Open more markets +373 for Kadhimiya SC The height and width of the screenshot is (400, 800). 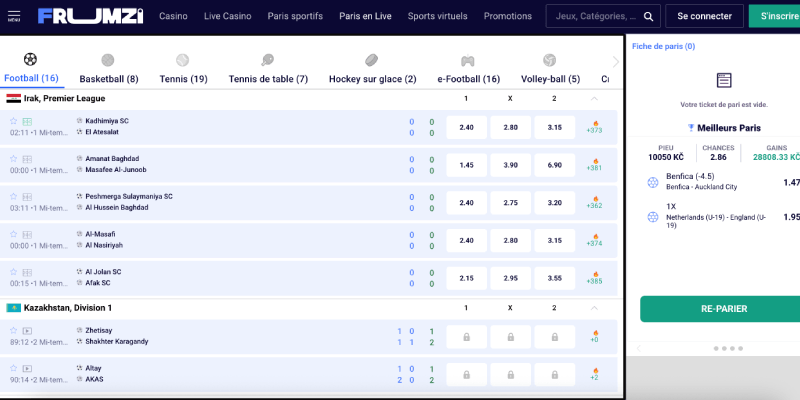(x=594, y=127)
